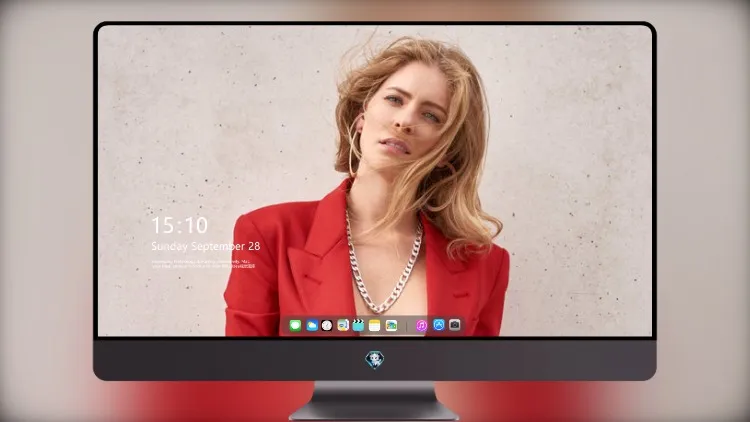Image resolution: width=750 pixels, height=422 pixels.
Task: Open the blue App Store icon
Action: click(439, 325)
